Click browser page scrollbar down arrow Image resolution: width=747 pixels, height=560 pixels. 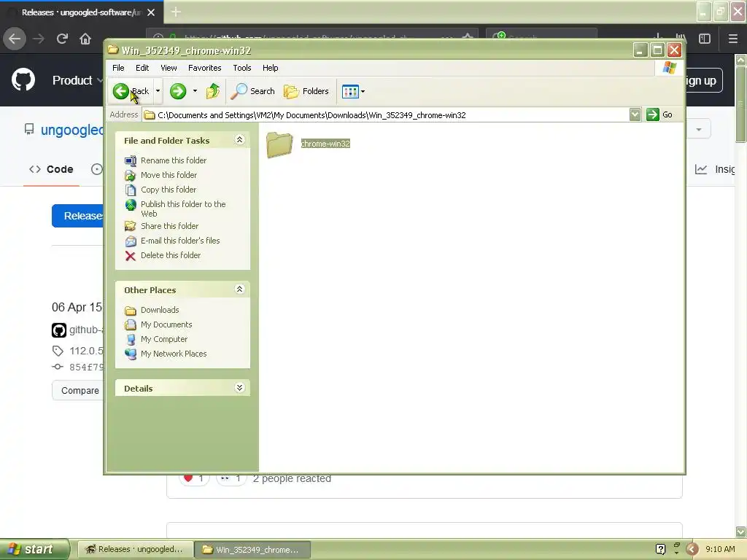coord(741,531)
